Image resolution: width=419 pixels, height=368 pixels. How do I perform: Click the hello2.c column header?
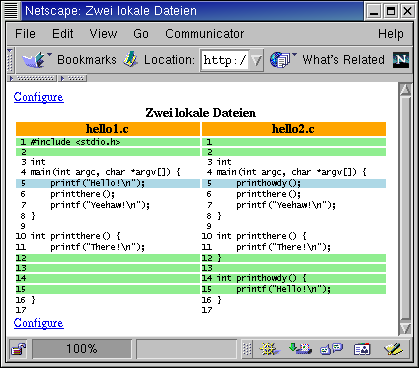click(294, 129)
